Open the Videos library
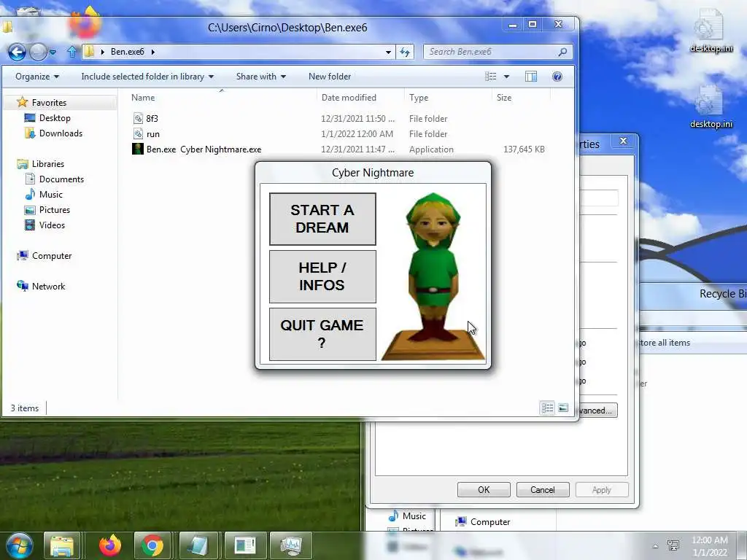The height and width of the screenshot is (560, 747). click(52, 225)
